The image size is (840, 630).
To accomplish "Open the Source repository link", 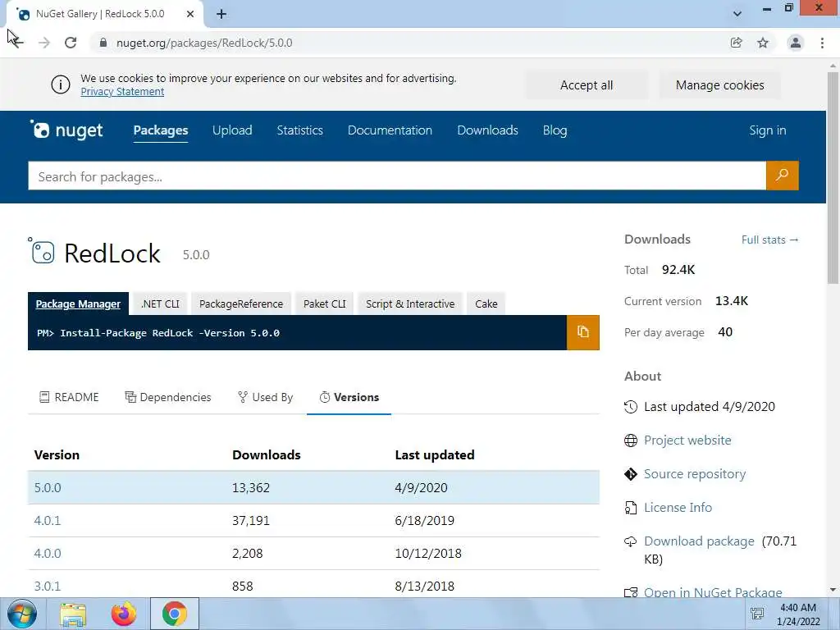I will (x=695, y=473).
